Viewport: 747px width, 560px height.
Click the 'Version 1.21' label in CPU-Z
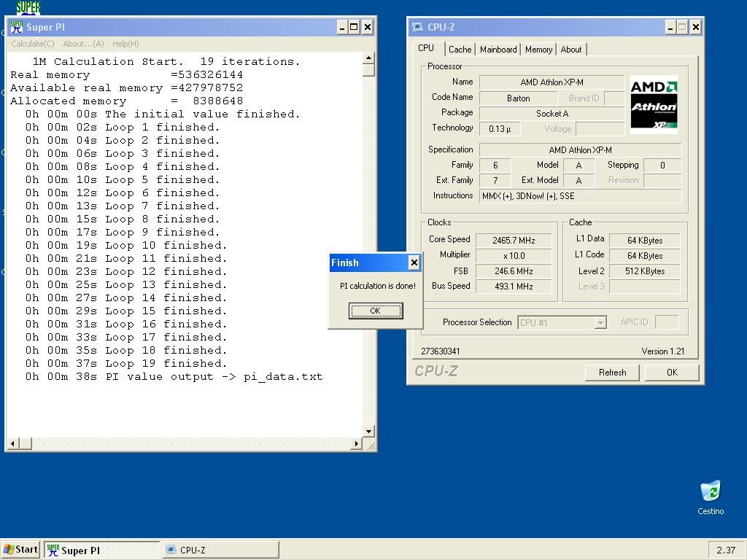pos(662,351)
